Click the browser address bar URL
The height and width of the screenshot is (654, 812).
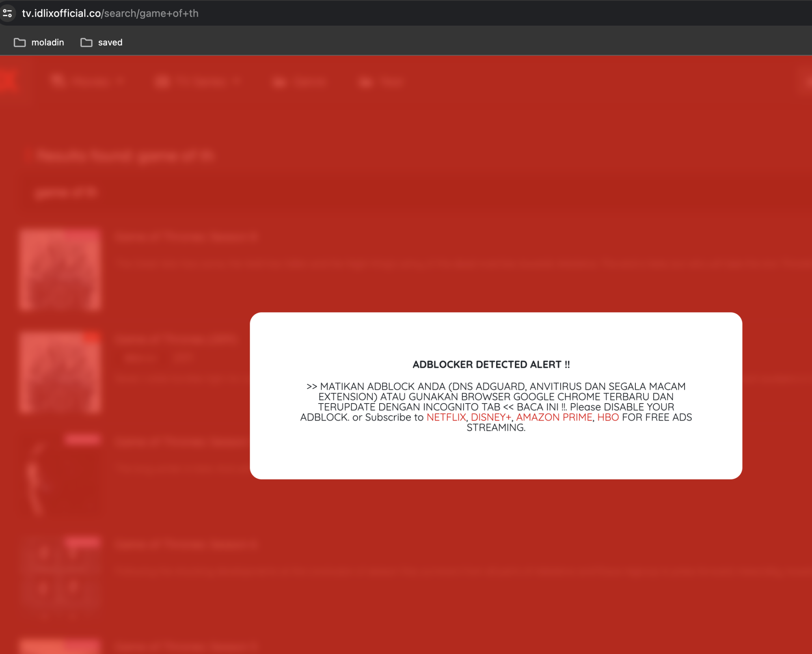coord(110,13)
